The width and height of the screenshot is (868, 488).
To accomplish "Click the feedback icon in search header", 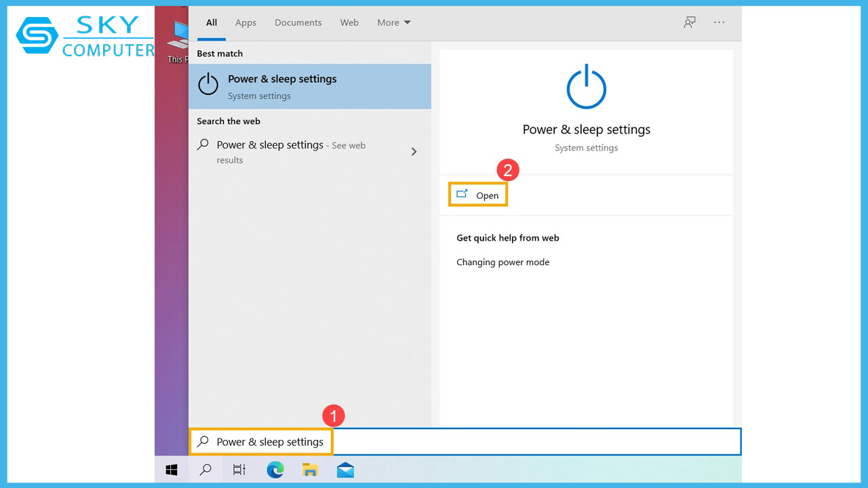I will (x=690, y=22).
